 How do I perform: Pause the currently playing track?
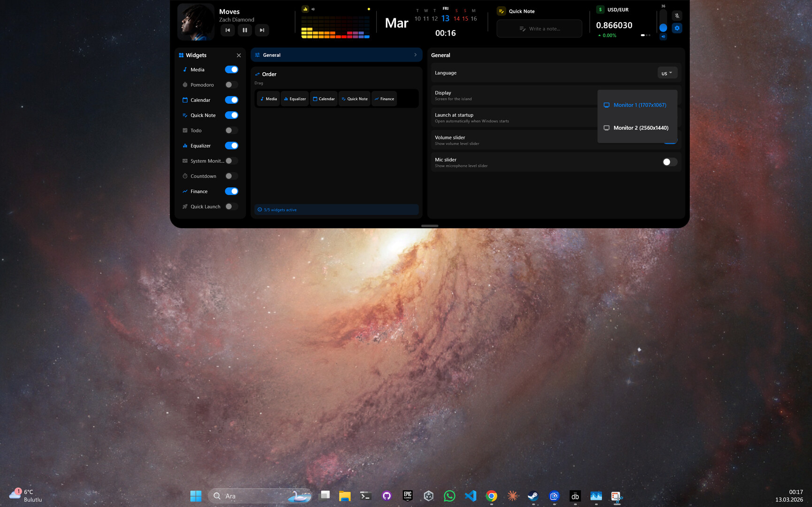(245, 30)
